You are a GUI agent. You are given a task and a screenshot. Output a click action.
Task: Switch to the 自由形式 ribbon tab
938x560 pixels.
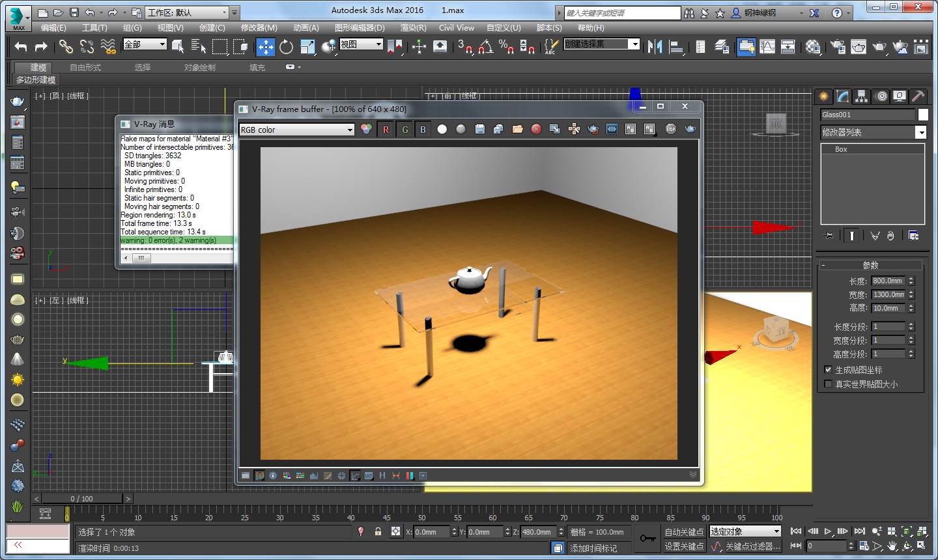[85, 68]
